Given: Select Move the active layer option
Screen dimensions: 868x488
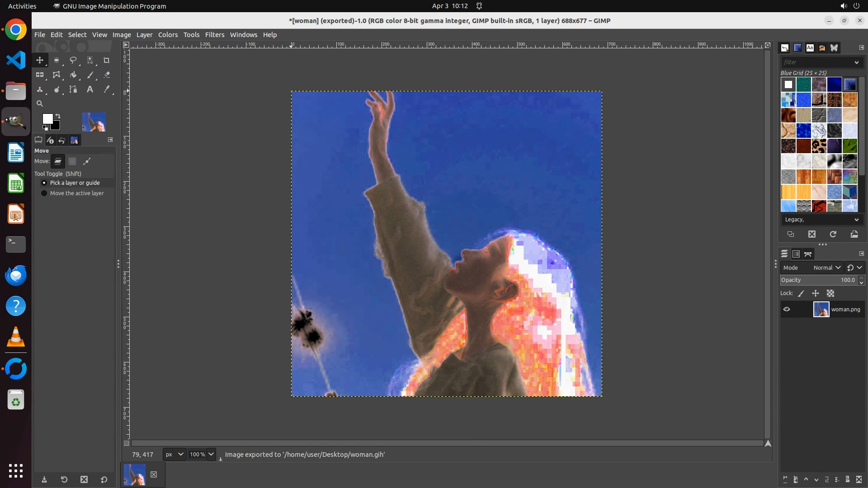Looking at the screenshot, I should pyautogui.click(x=44, y=193).
